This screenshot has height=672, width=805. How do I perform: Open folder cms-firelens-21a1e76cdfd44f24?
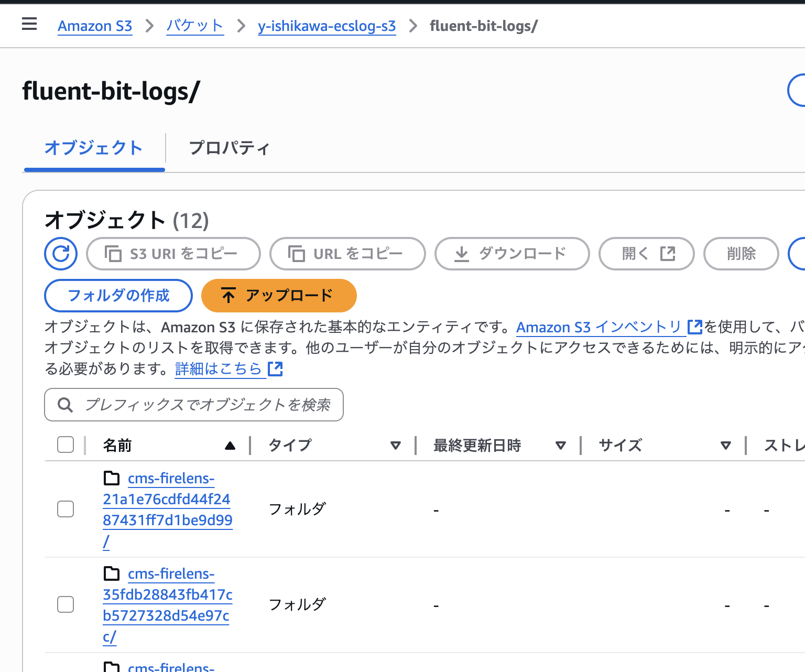point(168,510)
